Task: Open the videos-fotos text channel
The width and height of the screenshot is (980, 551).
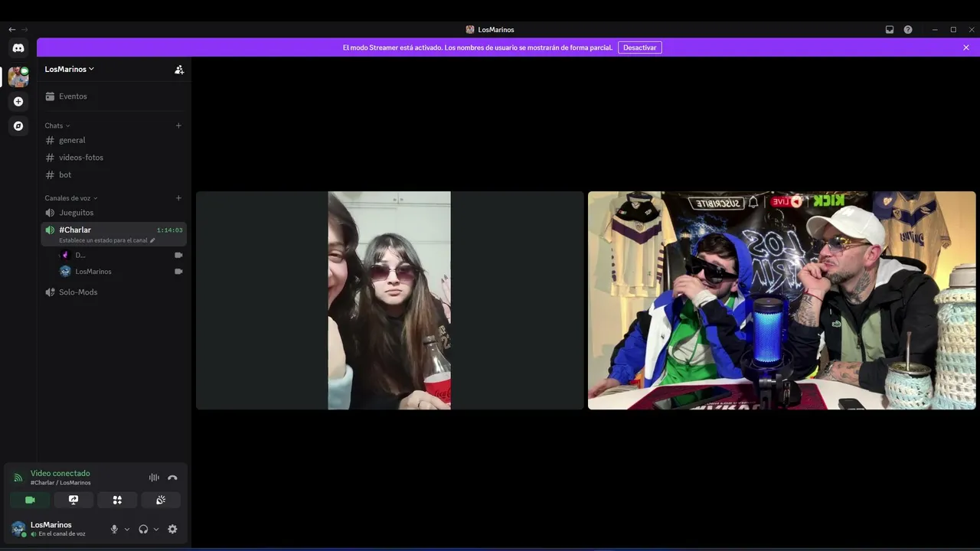Action: 114,158
